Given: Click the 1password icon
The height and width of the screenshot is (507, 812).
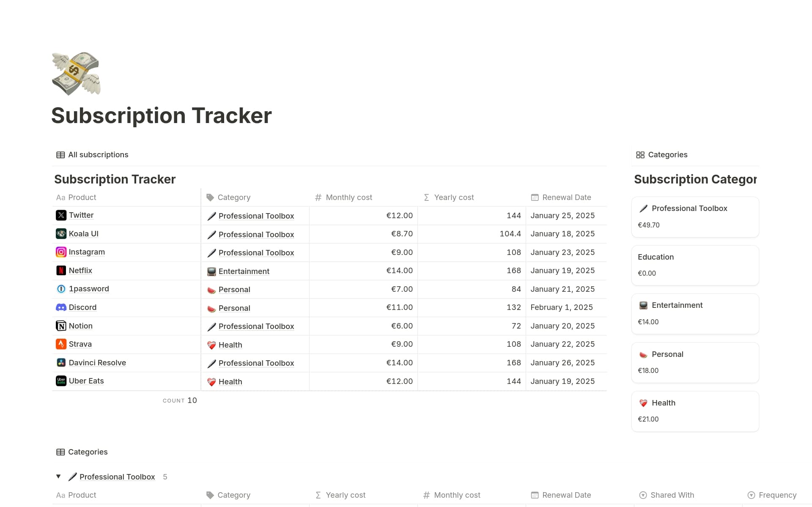Looking at the screenshot, I should 61,289.
